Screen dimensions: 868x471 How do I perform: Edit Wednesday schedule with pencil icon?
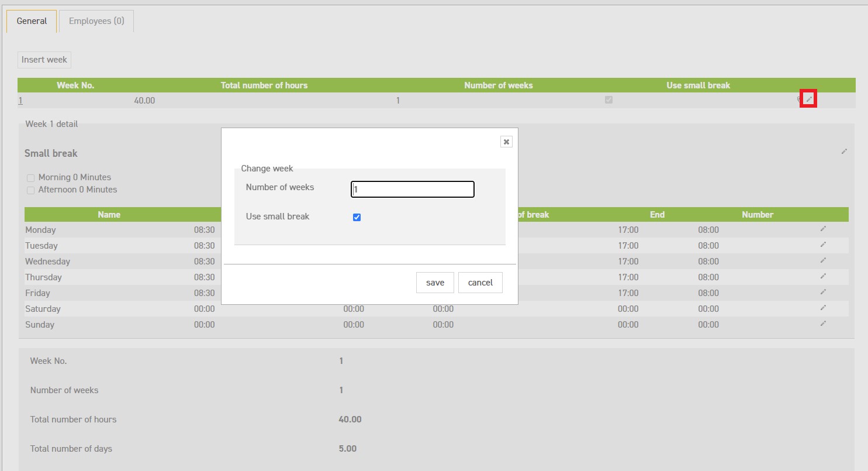pos(823,260)
